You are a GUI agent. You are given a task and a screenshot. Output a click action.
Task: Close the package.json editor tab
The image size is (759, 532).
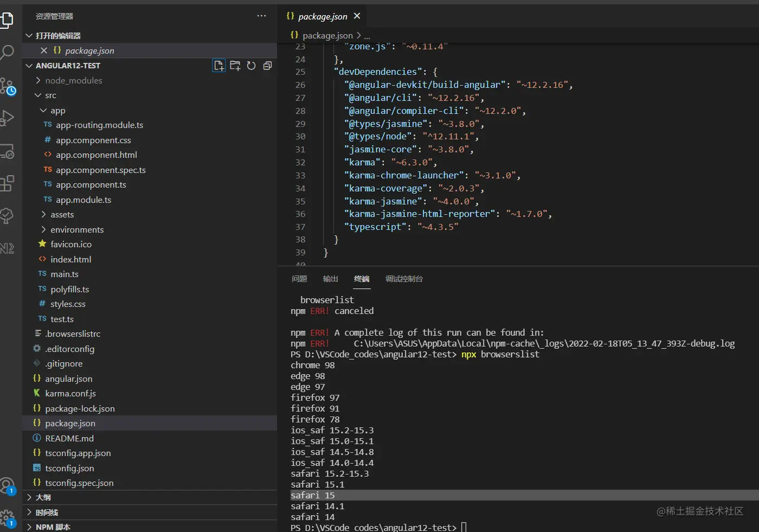point(357,16)
